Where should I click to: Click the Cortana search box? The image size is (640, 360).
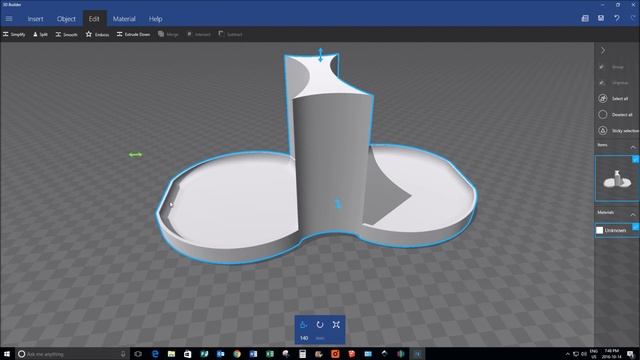click(72, 354)
